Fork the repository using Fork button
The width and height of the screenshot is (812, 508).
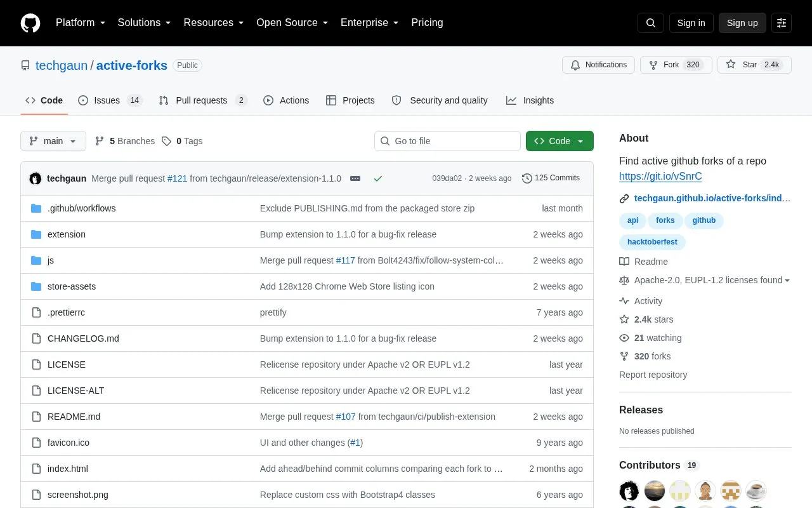coord(676,65)
